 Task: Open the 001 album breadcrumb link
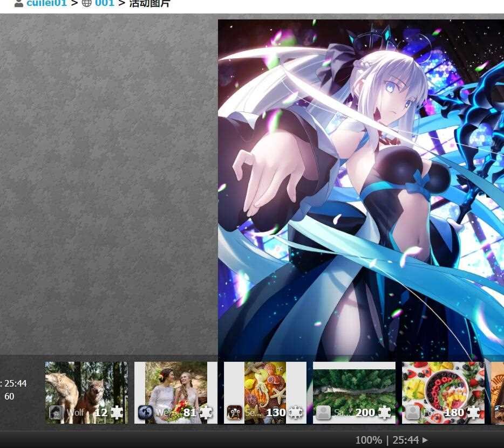pos(105,3)
